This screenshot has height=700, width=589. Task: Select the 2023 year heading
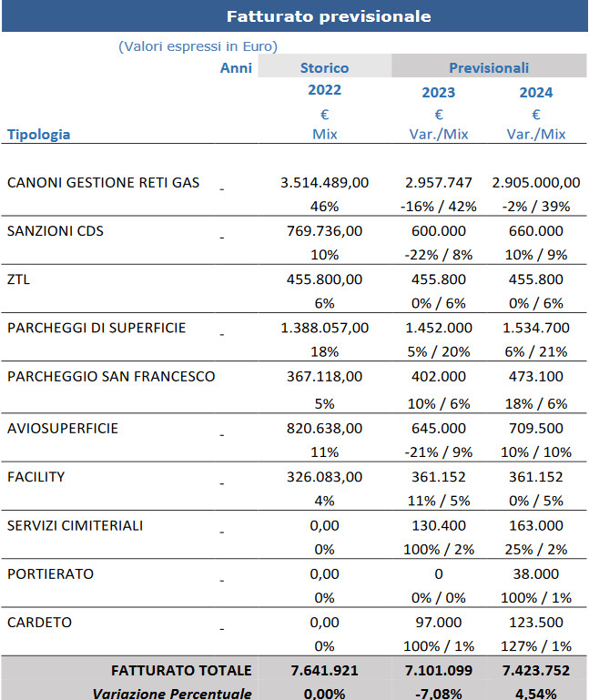point(439,93)
